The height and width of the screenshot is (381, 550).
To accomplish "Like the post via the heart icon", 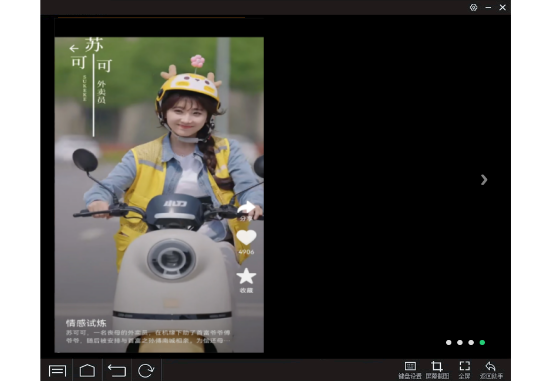I will [x=246, y=238].
